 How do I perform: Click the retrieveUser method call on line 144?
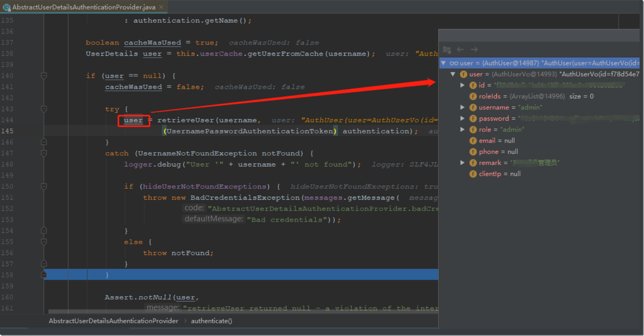click(186, 120)
